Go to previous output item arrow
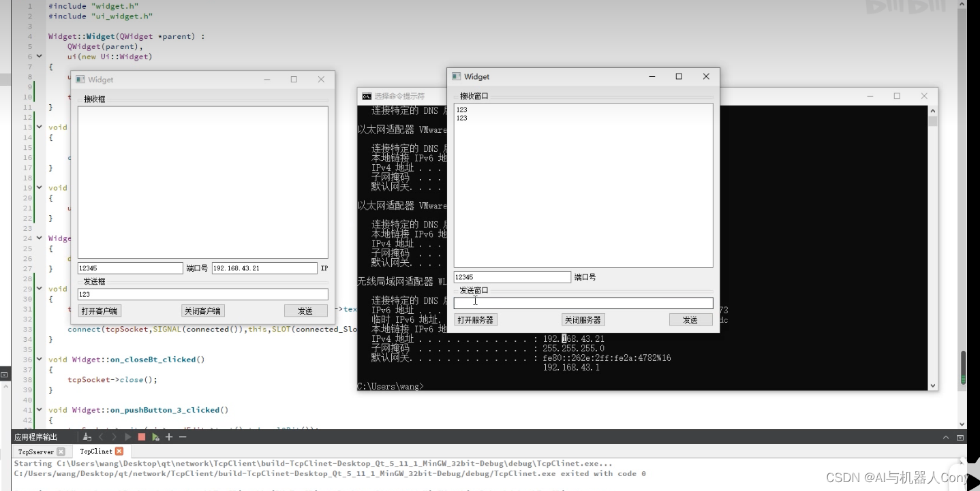 pyautogui.click(x=101, y=437)
